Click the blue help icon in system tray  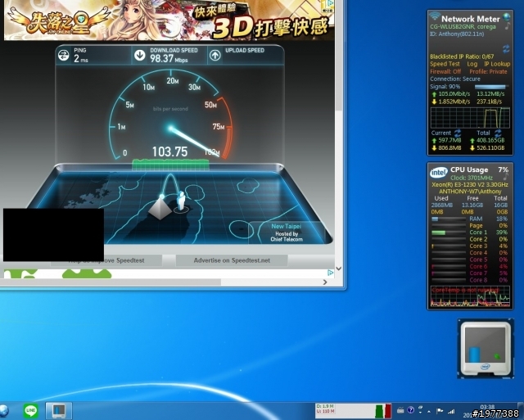coord(411,410)
